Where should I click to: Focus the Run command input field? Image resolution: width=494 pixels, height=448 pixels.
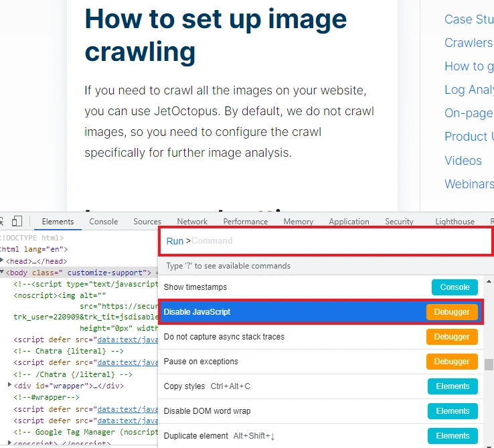coord(335,241)
